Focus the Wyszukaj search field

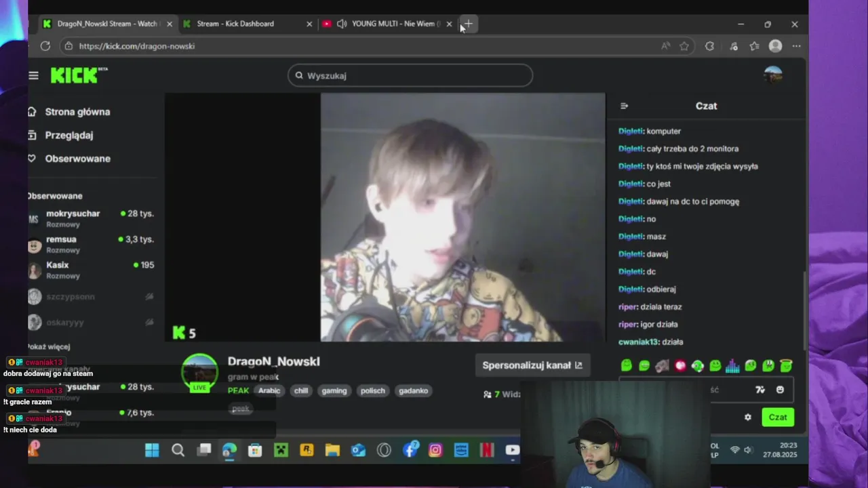pyautogui.click(x=410, y=75)
